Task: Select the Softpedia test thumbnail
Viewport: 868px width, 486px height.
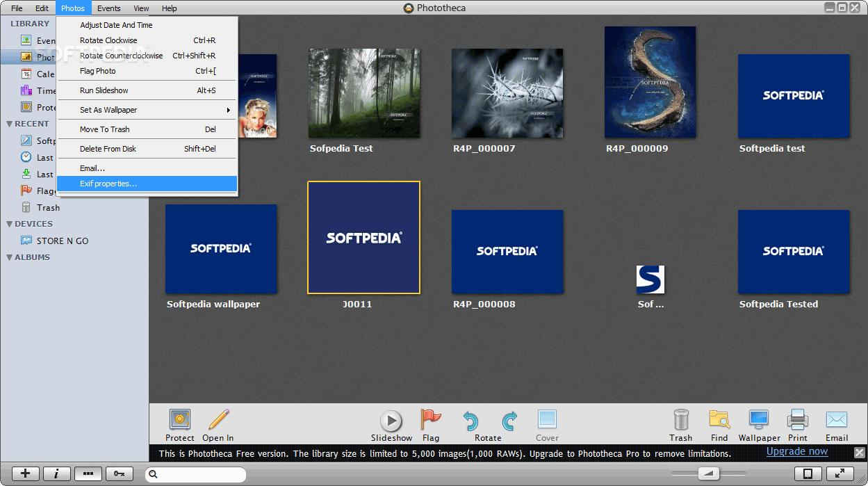Action: (794, 96)
